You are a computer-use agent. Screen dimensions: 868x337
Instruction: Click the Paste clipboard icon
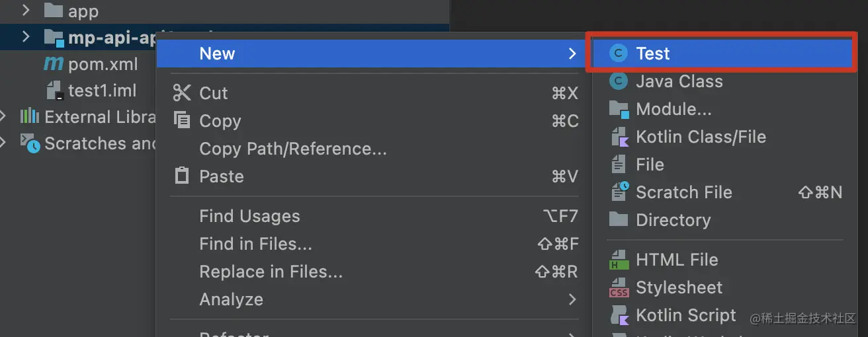pos(181,176)
